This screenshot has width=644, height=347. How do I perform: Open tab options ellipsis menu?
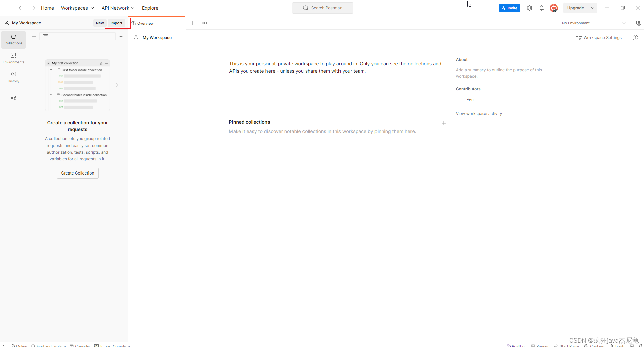[x=205, y=23]
